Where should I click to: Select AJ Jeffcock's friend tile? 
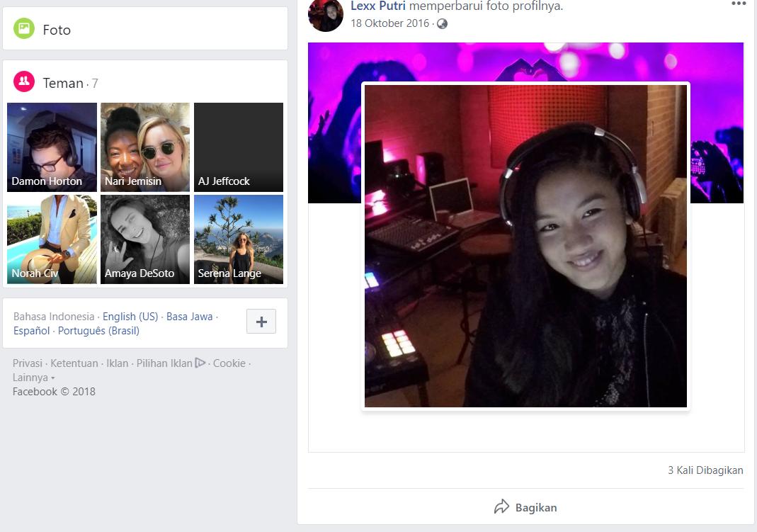[239, 147]
